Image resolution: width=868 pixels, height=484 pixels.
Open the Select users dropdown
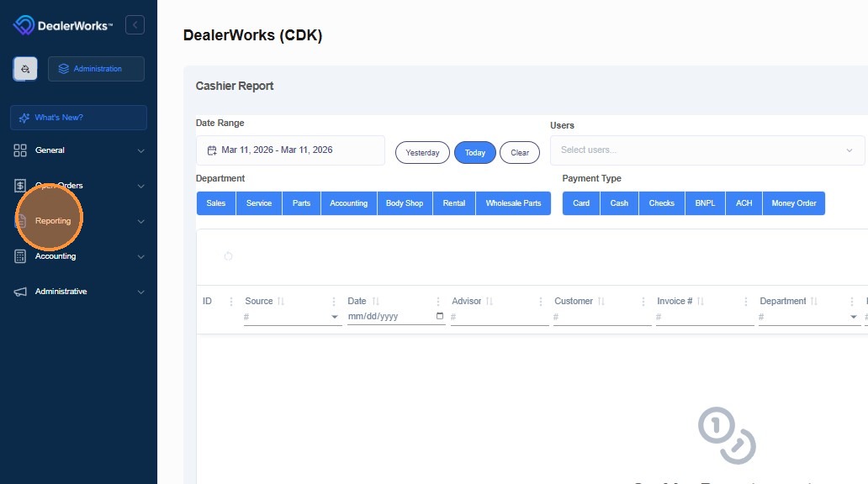point(707,150)
